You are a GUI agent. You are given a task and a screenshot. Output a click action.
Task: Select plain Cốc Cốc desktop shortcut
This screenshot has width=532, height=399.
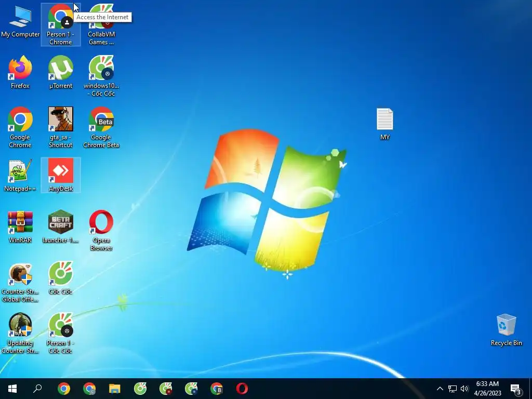[60, 278]
